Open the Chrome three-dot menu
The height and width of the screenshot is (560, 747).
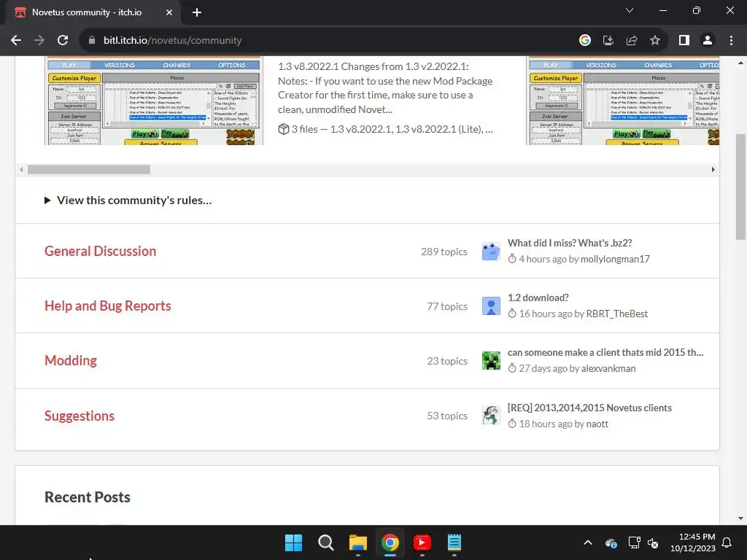(x=731, y=41)
